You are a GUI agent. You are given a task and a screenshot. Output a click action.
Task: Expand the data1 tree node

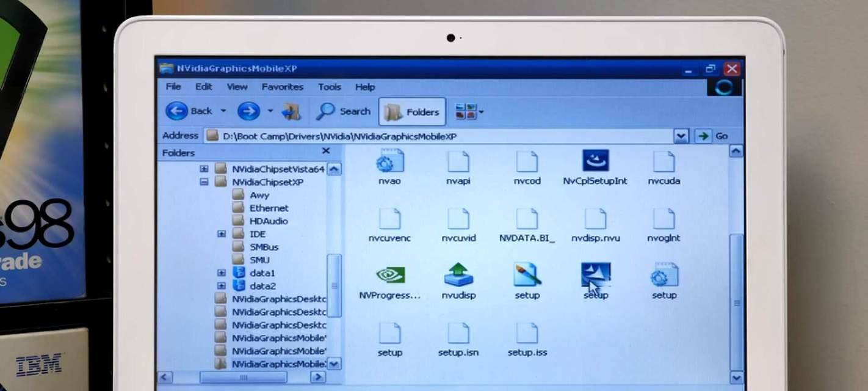tap(221, 272)
